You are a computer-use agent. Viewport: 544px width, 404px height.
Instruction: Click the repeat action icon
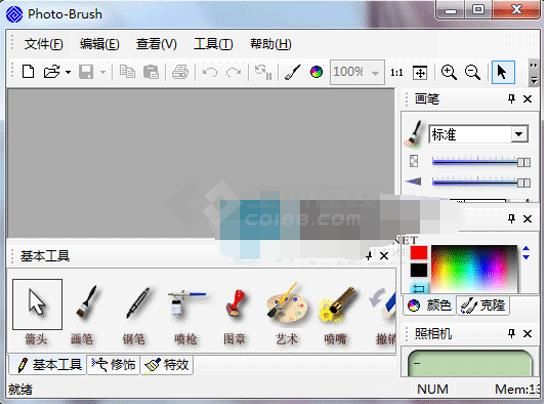pos(263,72)
